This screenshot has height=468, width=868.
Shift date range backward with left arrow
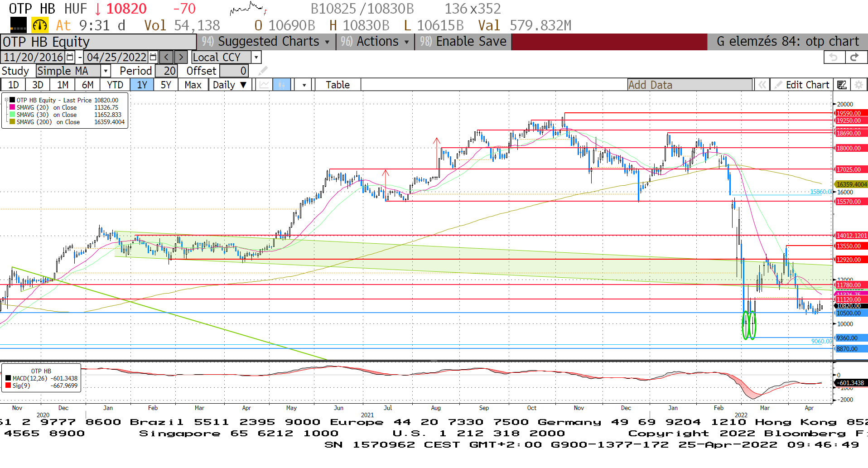click(167, 57)
